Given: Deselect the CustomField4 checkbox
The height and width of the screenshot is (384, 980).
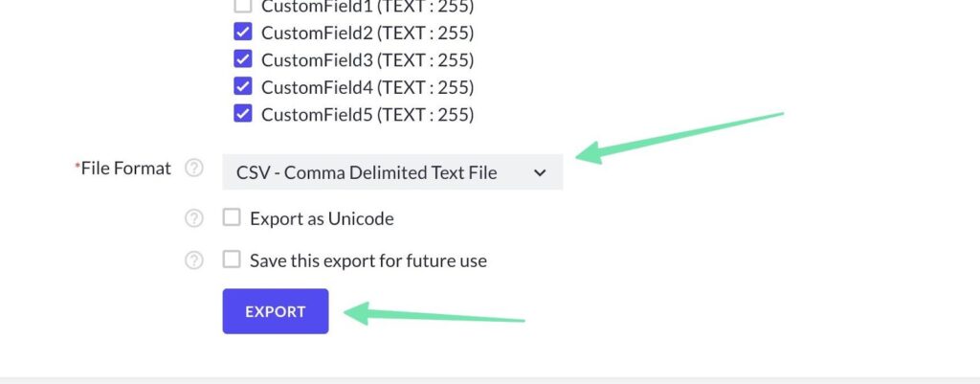Looking at the screenshot, I should pyautogui.click(x=243, y=87).
